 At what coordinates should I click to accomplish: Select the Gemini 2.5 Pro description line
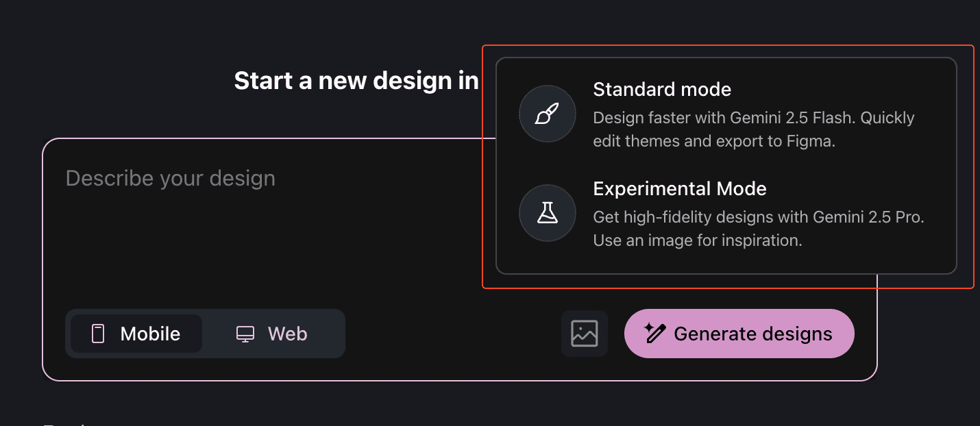coord(759,217)
